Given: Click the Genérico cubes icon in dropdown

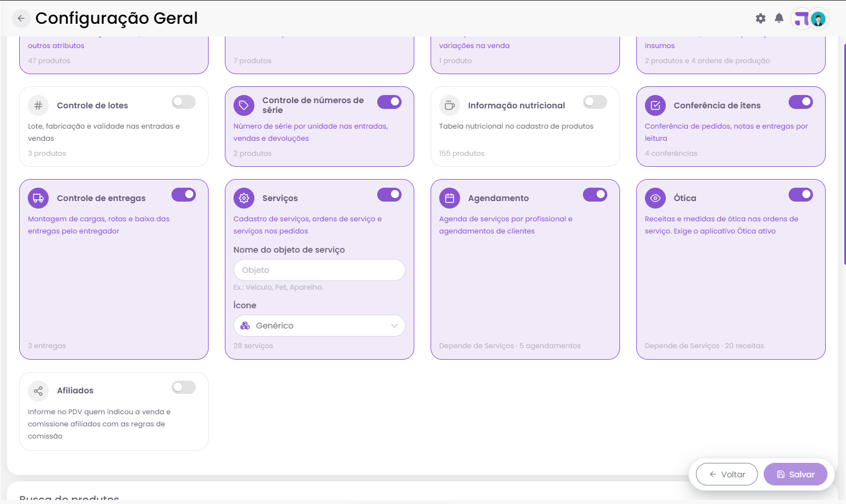Looking at the screenshot, I should [245, 326].
